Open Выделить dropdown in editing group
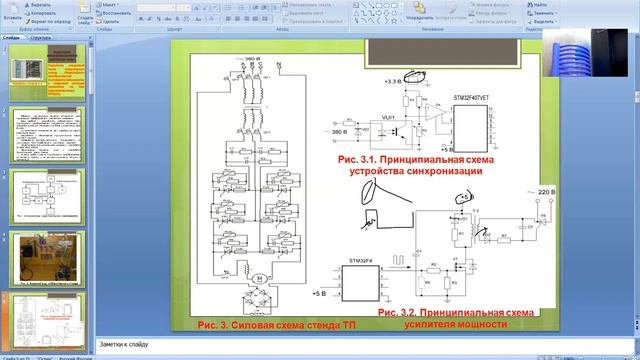The width and height of the screenshot is (640, 360). click(542, 21)
